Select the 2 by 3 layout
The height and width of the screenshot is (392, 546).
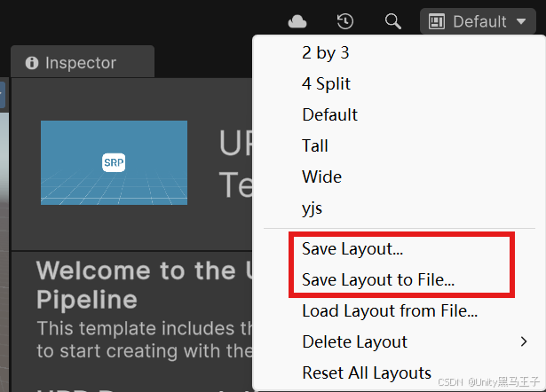pos(399,53)
